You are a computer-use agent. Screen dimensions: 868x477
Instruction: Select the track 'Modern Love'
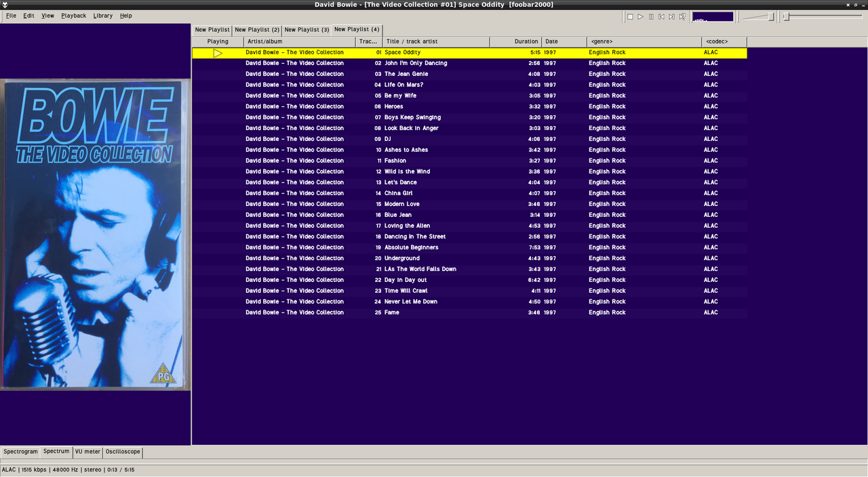469,204
